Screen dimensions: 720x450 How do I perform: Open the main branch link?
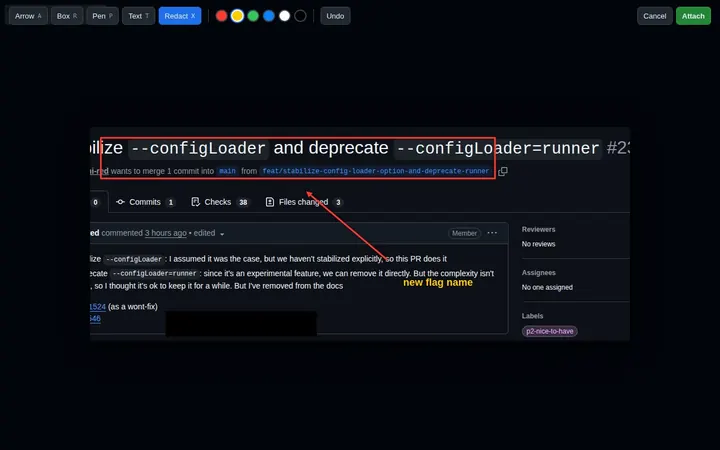pos(227,171)
